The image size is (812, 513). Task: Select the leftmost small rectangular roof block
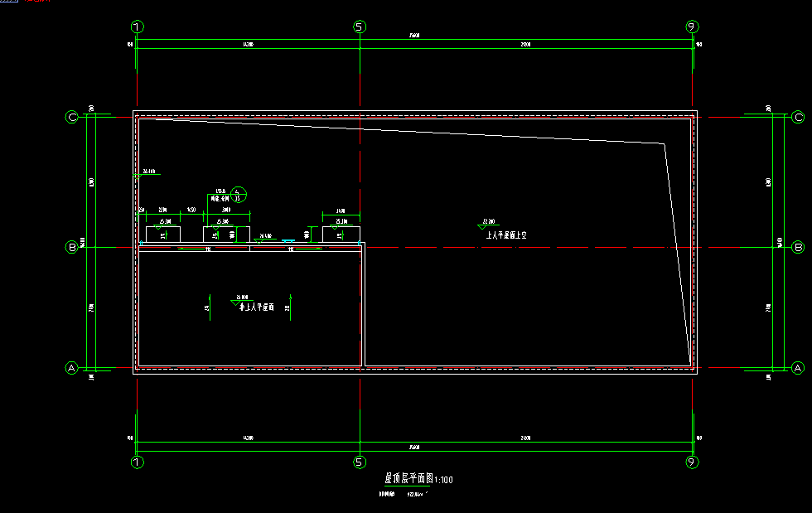(x=163, y=234)
